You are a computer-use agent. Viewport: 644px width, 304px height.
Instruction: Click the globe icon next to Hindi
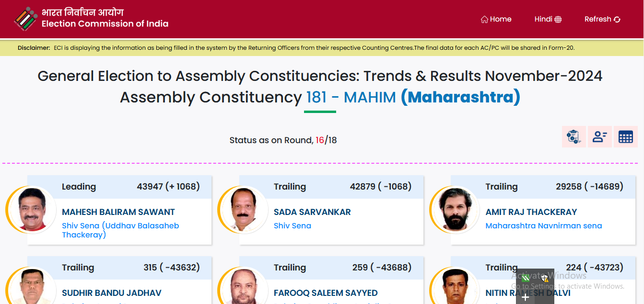(x=558, y=20)
